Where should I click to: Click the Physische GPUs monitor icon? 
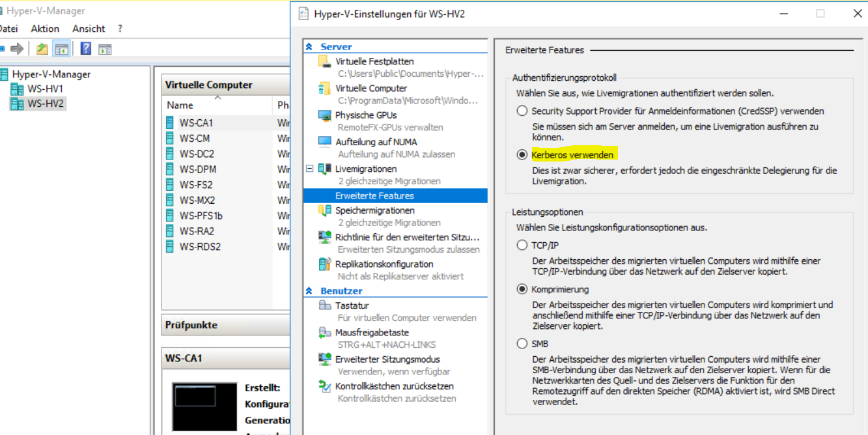click(325, 115)
